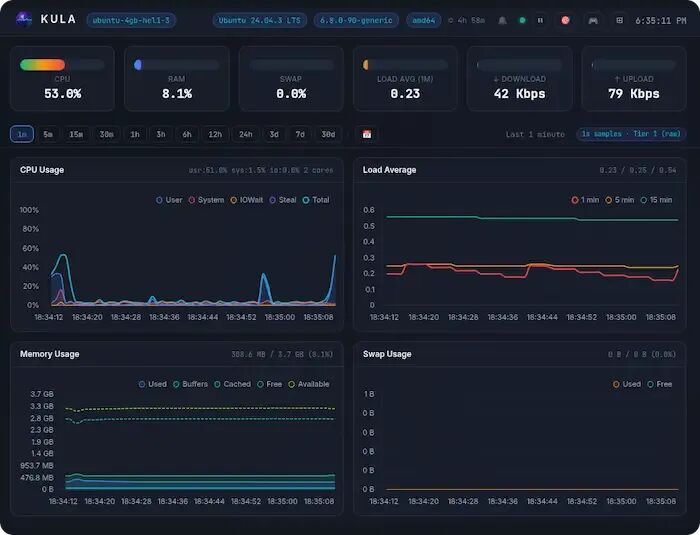Toggle Total series in CPU legend
The width and height of the screenshot is (700, 535).
tap(316, 200)
